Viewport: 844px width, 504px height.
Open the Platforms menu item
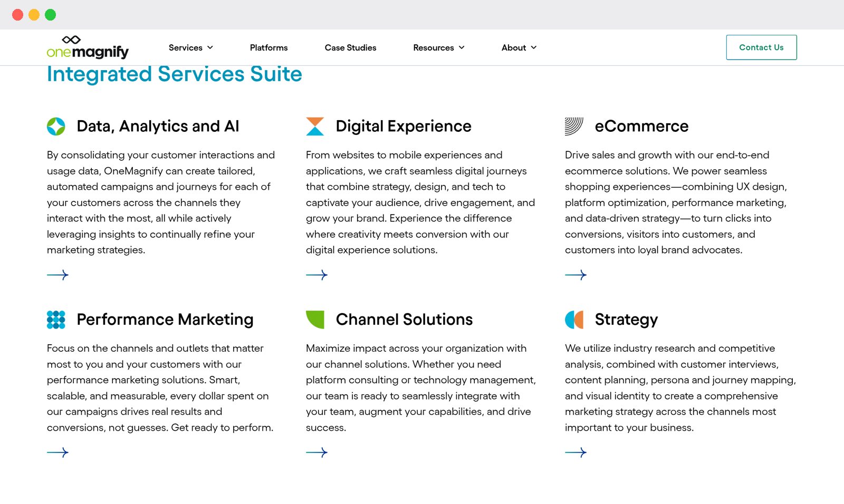pyautogui.click(x=269, y=47)
